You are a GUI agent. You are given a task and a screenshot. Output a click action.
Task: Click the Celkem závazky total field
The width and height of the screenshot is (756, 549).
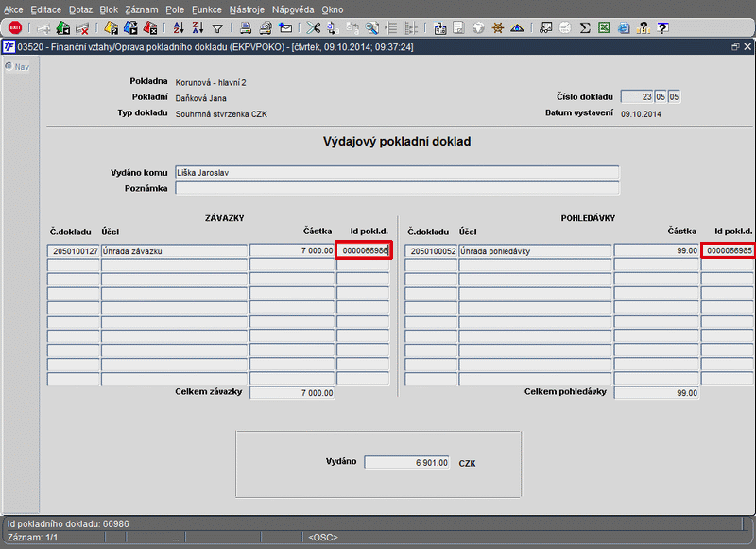point(292,393)
